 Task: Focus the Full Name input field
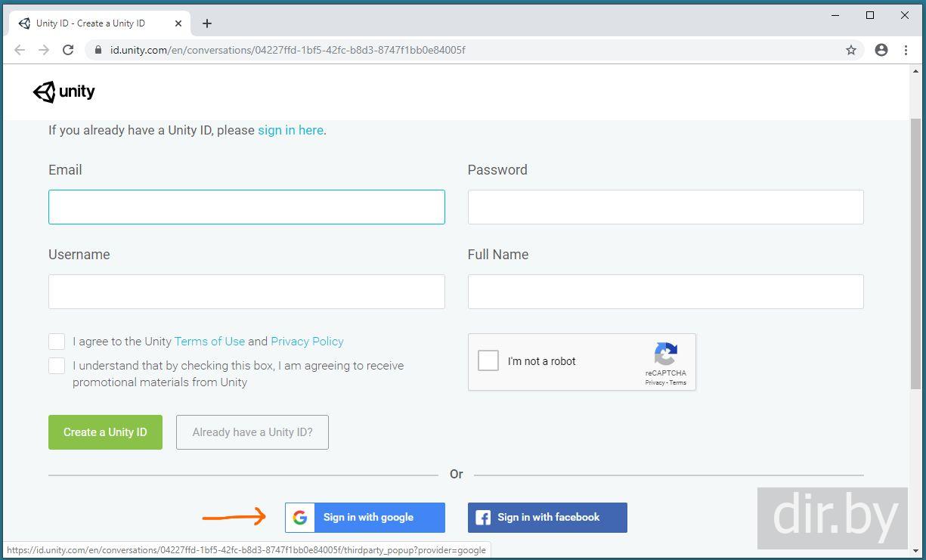click(x=665, y=292)
